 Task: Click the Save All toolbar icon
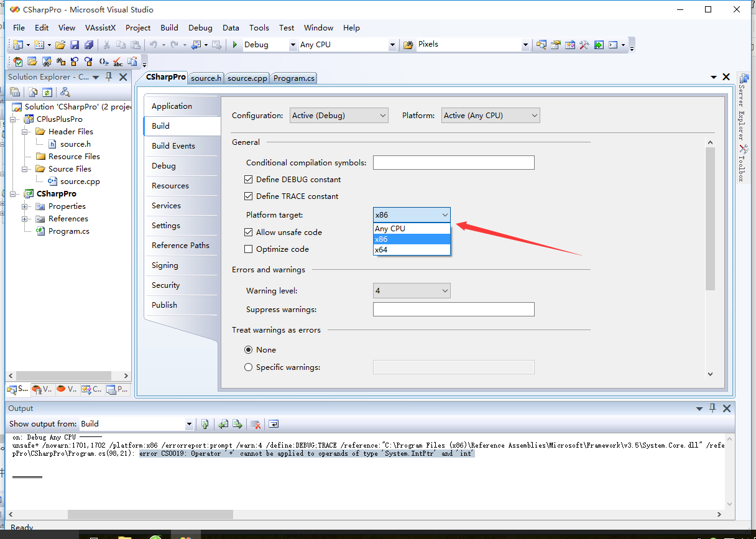(x=89, y=45)
